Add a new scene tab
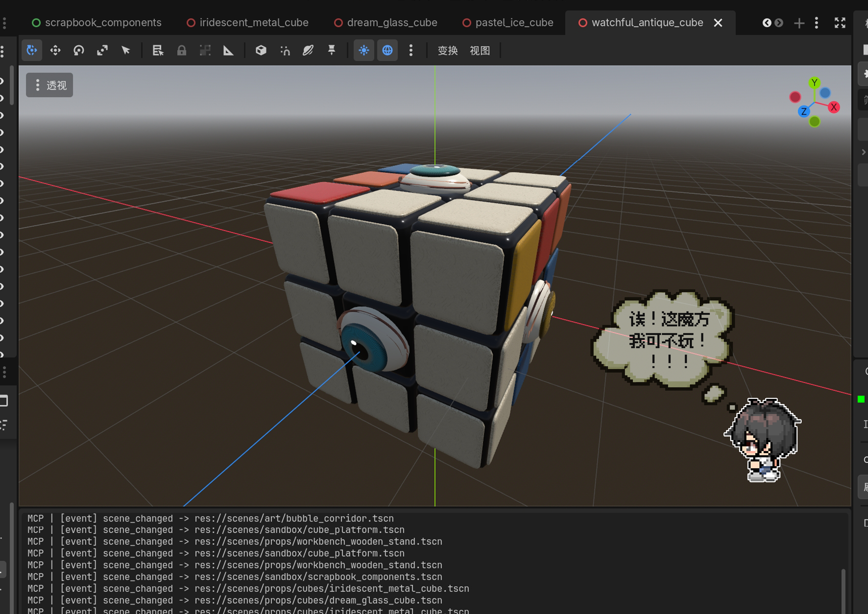This screenshot has width=868, height=614. 799,23
